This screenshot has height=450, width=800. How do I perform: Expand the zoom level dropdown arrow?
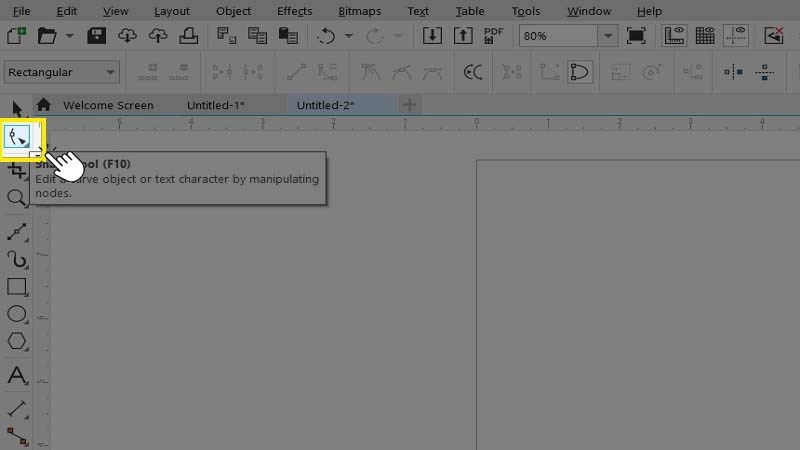tap(608, 36)
